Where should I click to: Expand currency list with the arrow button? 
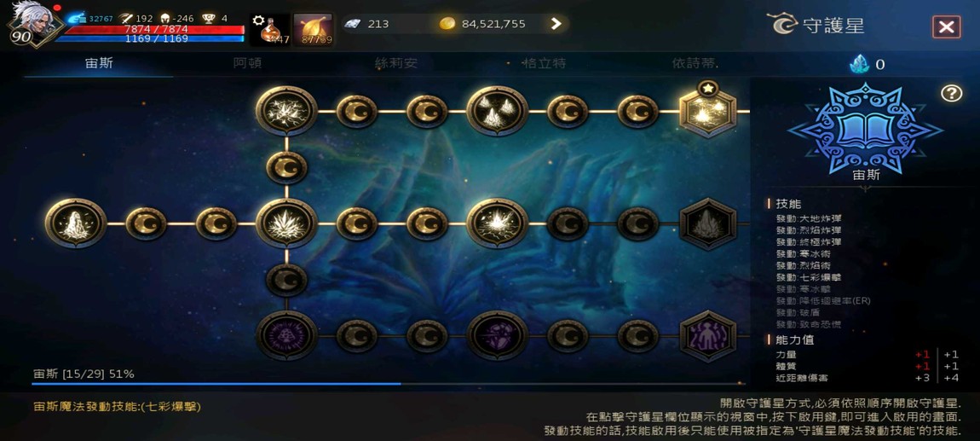coord(556,24)
